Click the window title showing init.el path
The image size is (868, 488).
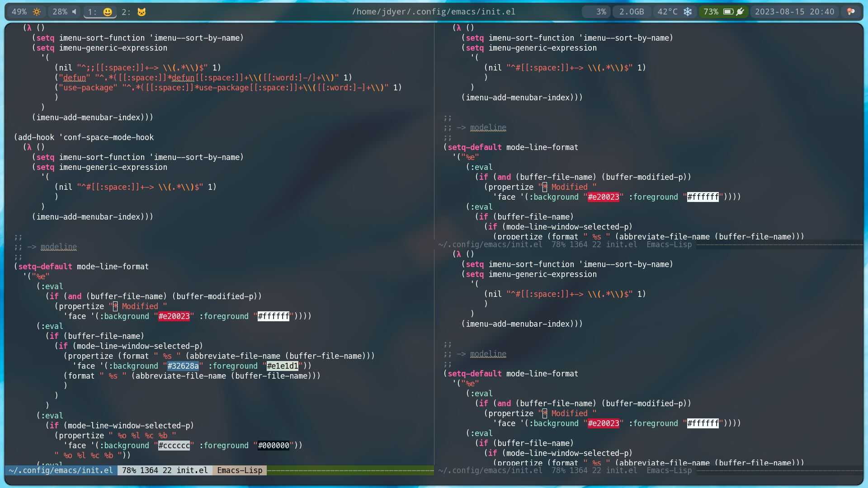coord(433,12)
